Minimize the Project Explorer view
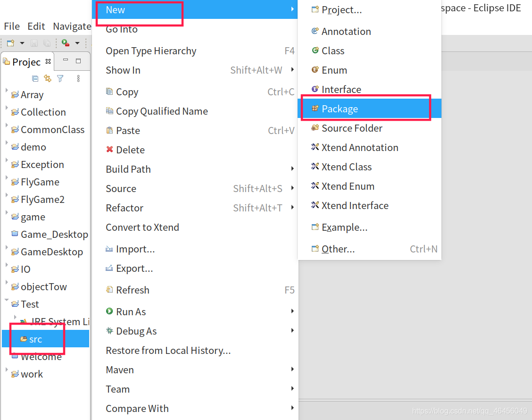This screenshot has height=420, width=532. (66, 60)
